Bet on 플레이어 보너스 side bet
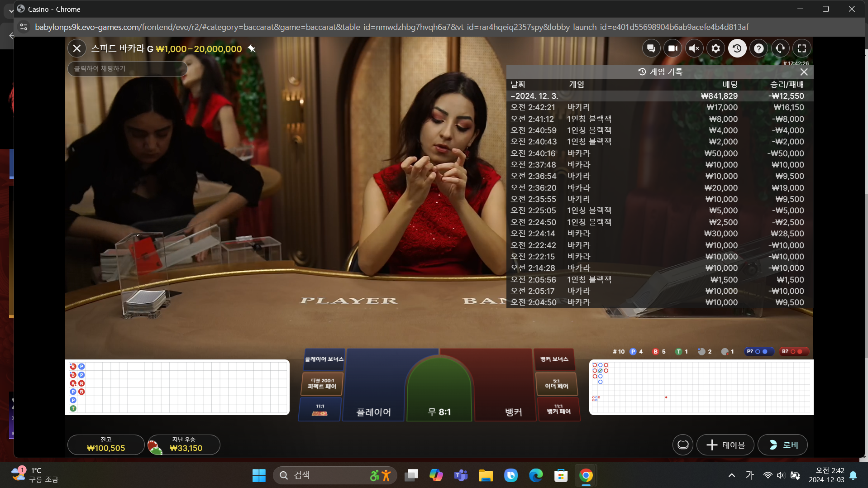Image resolution: width=868 pixels, height=488 pixels. coord(324,359)
